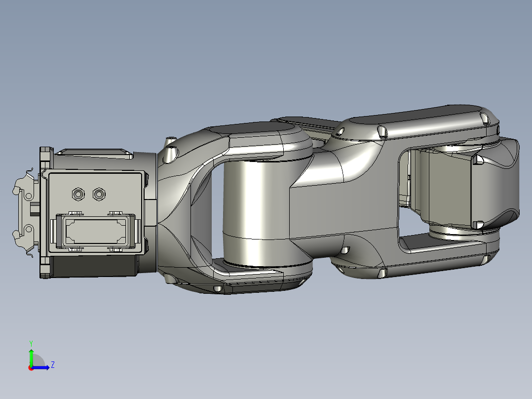This screenshot has width=532, height=399.
Task: Click the Z label on the orientation triad
Action: coord(52,364)
